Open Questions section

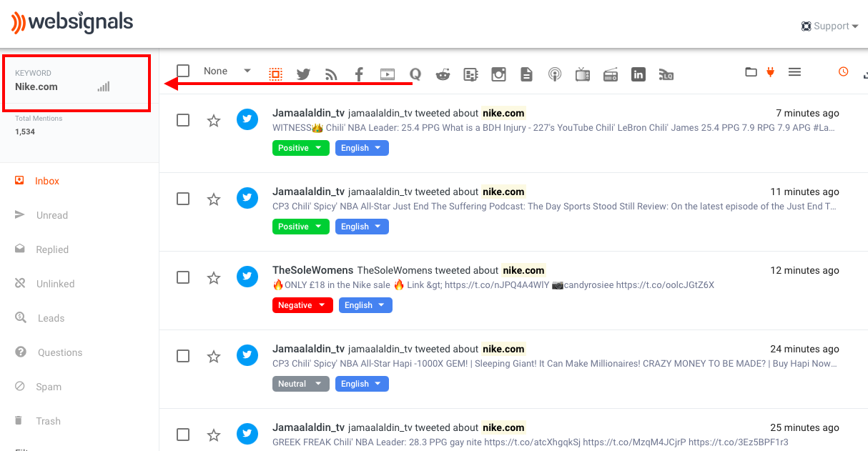(60, 352)
